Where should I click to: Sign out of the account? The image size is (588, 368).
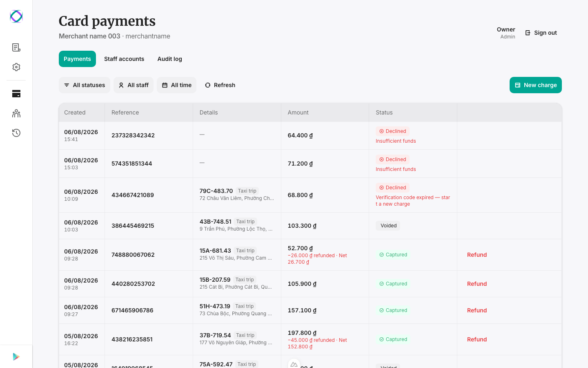(541, 33)
